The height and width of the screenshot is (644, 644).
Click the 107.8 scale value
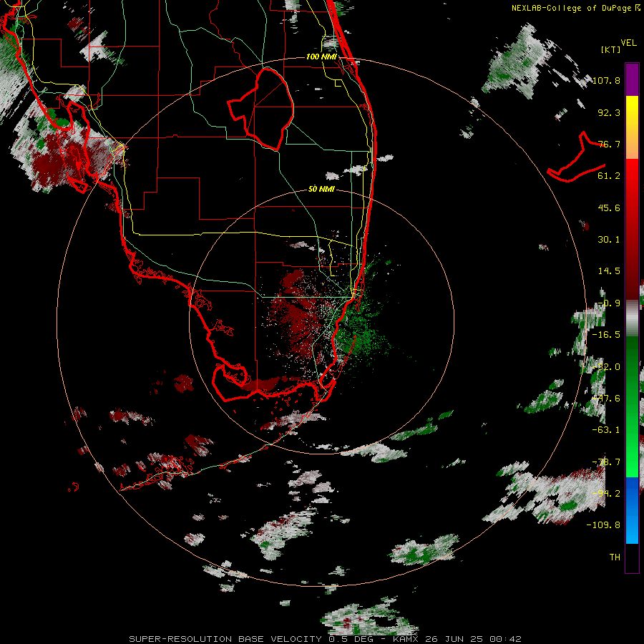click(x=606, y=80)
